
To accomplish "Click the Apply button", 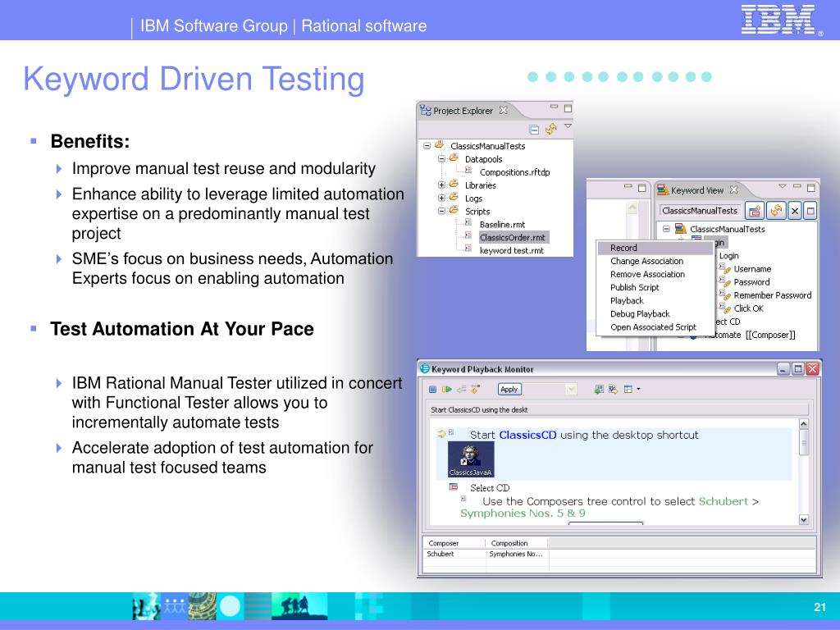I will pyautogui.click(x=509, y=390).
